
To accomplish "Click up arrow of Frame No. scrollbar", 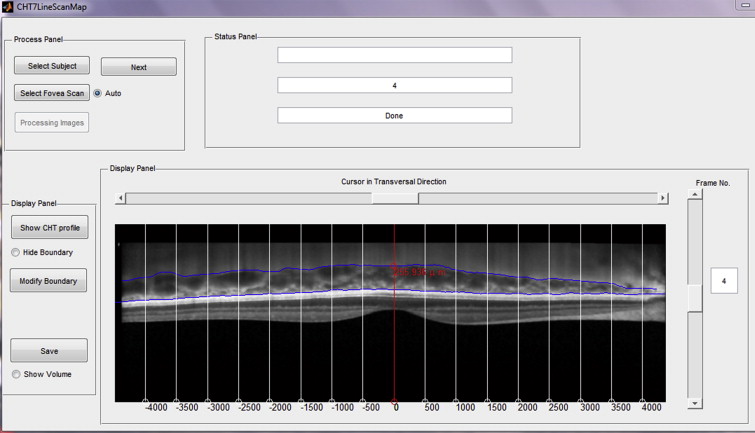I will [x=695, y=195].
